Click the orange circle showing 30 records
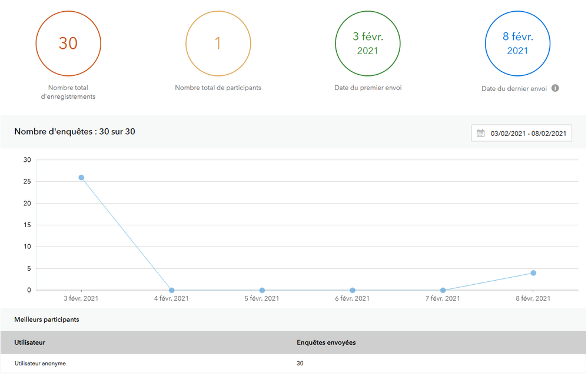Screen dimensions: 588x376 pyautogui.click(x=68, y=44)
